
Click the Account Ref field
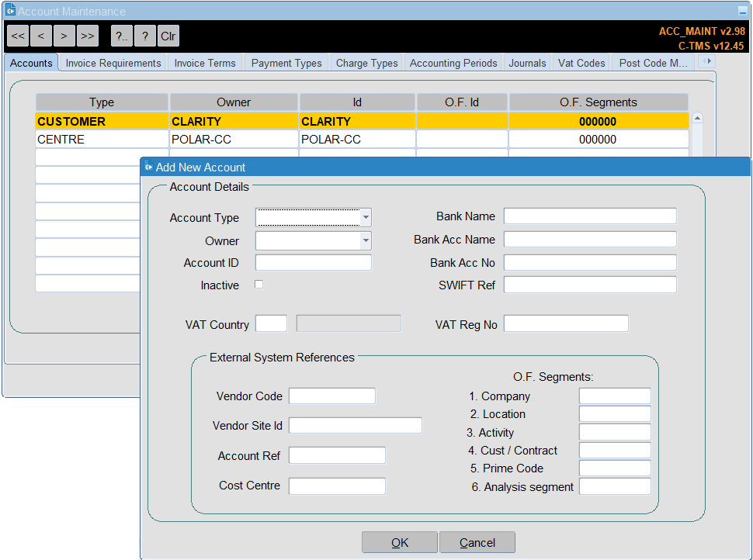(x=337, y=455)
